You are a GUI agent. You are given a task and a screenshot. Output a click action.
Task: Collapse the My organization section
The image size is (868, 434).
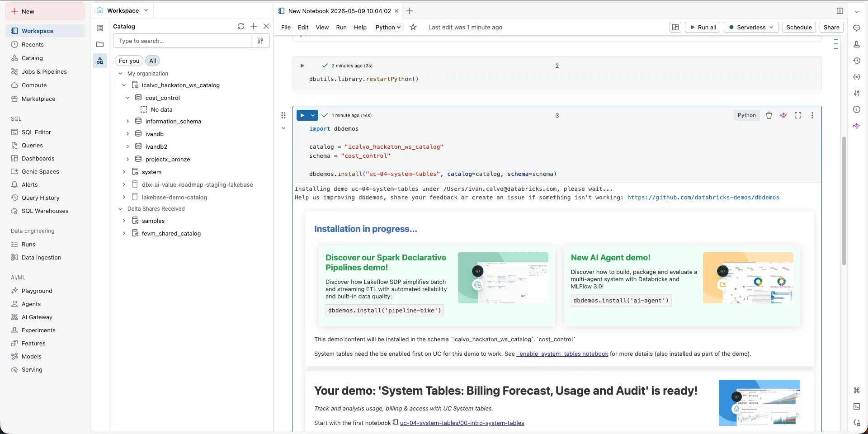tap(120, 73)
